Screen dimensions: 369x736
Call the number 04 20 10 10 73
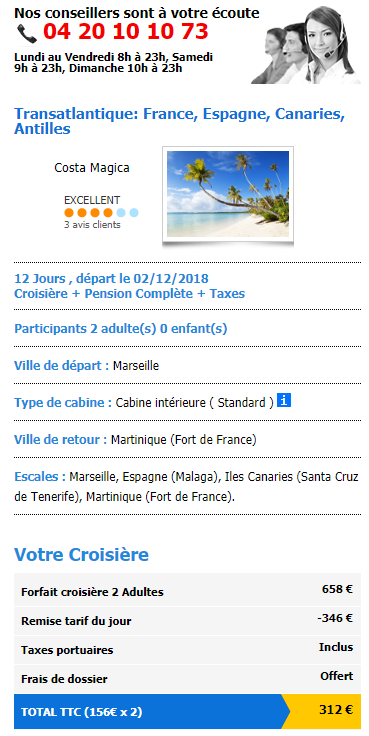pos(126,32)
